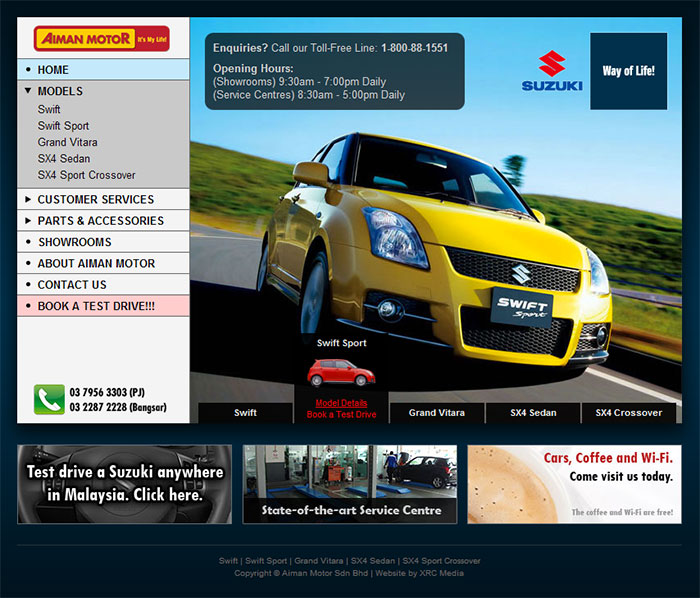Click the Way of Life! banner
The height and width of the screenshot is (598, 700).
tap(629, 71)
